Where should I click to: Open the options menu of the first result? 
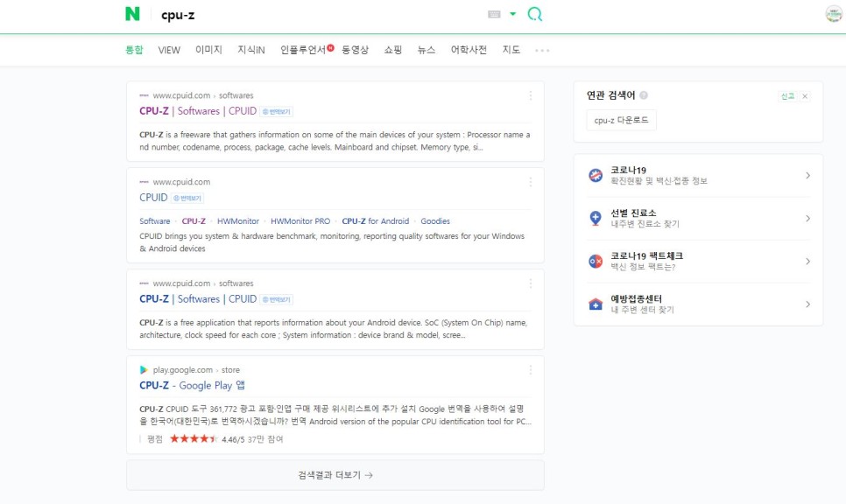point(531,95)
